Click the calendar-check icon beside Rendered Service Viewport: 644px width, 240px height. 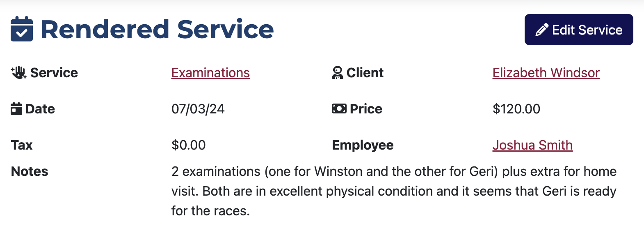click(x=22, y=29)
